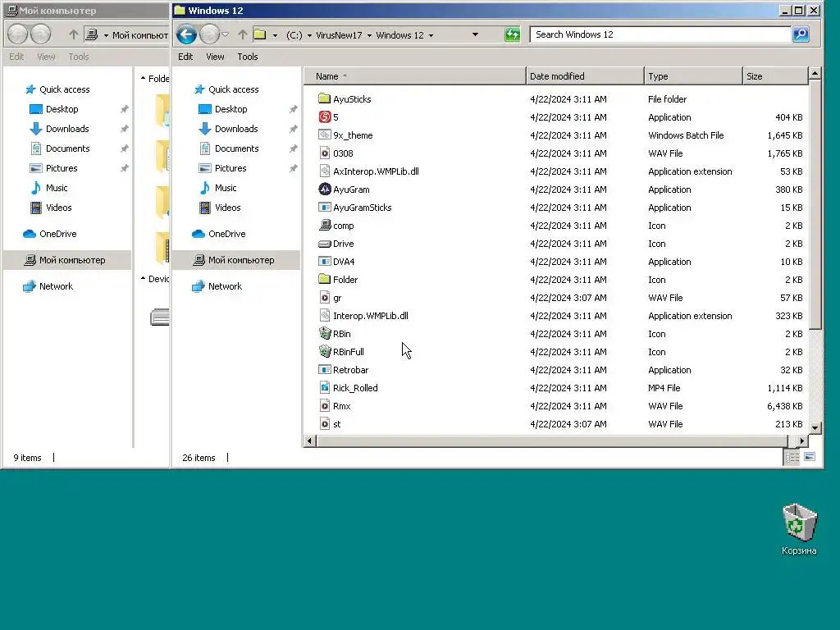This screenshot has height=630, width=840.
Task: Select the DVA4 application file name
Action: click(x=344, y=262)
